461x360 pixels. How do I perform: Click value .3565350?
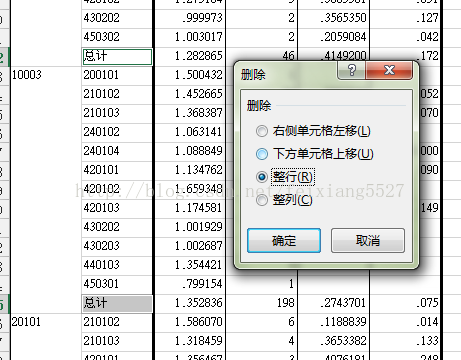pos(343,18)
